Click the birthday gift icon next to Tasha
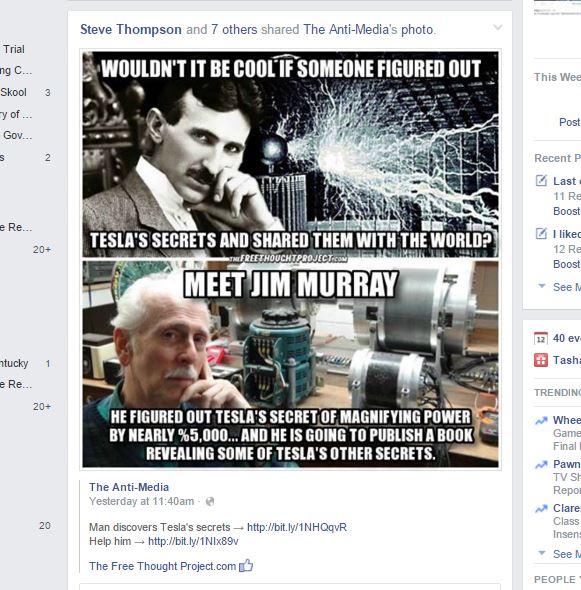The image size is (581, 590). [541, 360]
